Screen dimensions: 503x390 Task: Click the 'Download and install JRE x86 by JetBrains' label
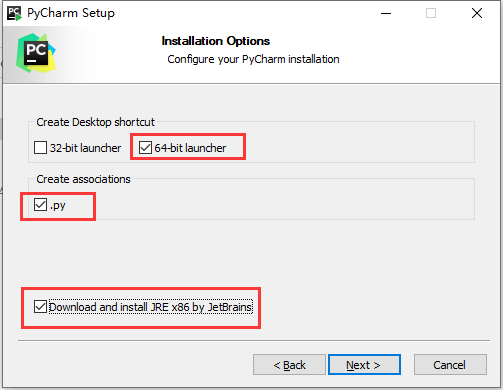coord(151,307)
